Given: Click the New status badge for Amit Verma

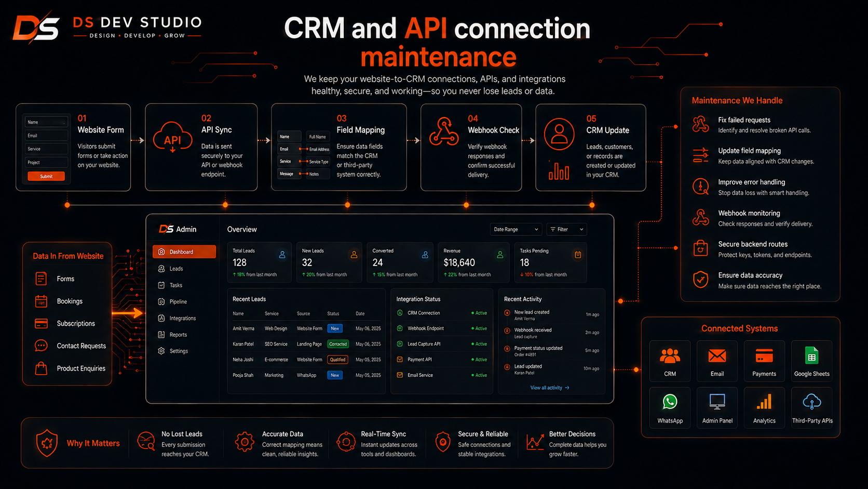Looking at the screenshot, I should pos(335,328).
